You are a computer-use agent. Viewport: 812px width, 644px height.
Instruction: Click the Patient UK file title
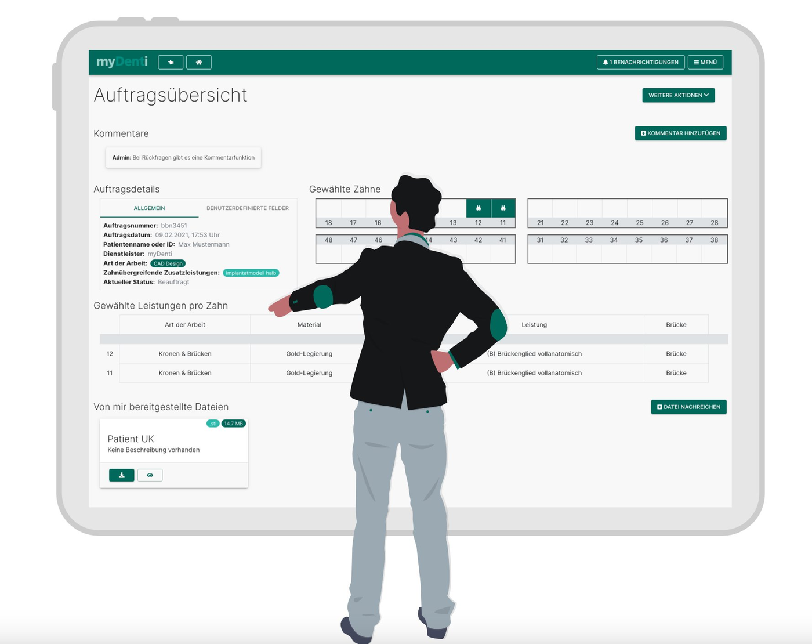click(131, 439)
